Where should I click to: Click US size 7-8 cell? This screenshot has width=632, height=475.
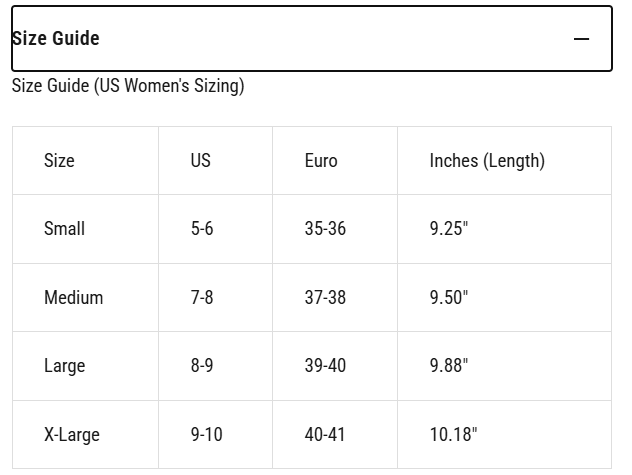[202, 298]
